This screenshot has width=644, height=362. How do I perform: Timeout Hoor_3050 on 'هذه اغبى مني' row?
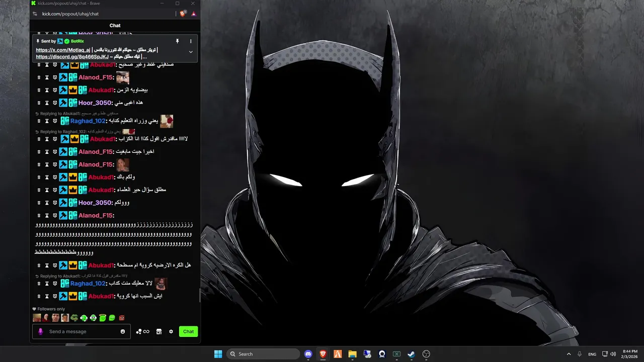[47, 103]
